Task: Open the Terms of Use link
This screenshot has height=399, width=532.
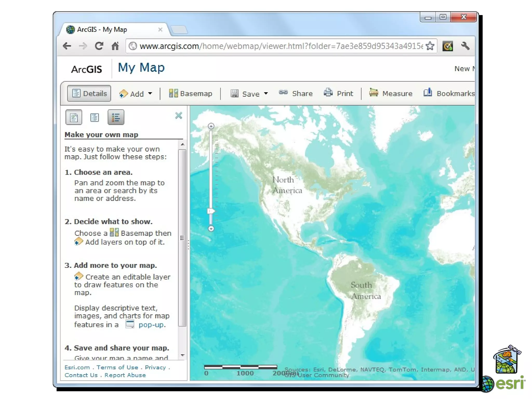Action: coord(117,367)
